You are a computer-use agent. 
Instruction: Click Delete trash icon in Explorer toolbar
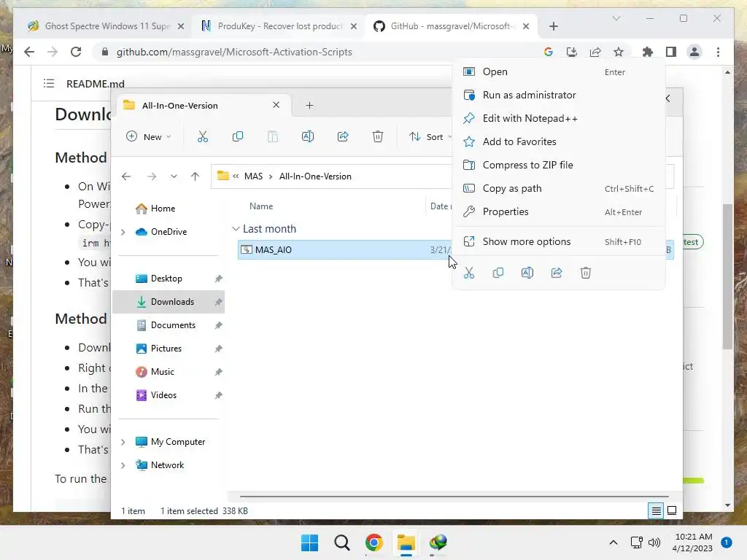(x=378, y=136)
